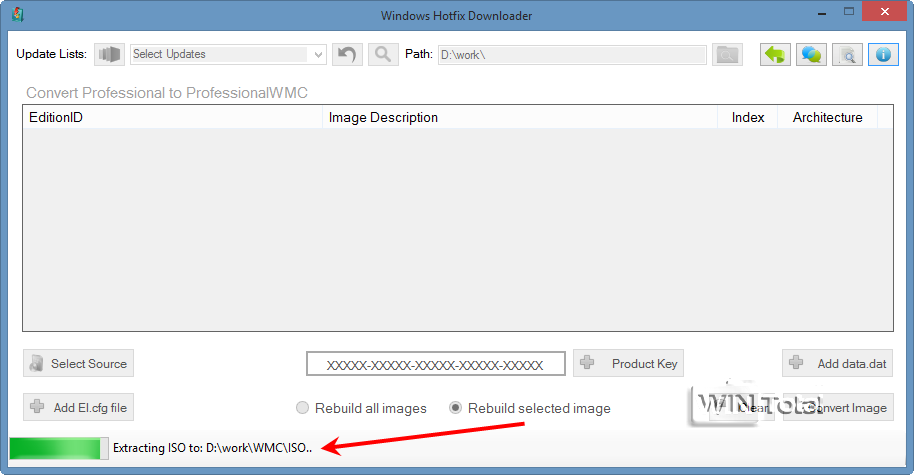Screen dimensions: 914x475
Task: Click the browse folder button beside Path
Action: tap(727, 55)
